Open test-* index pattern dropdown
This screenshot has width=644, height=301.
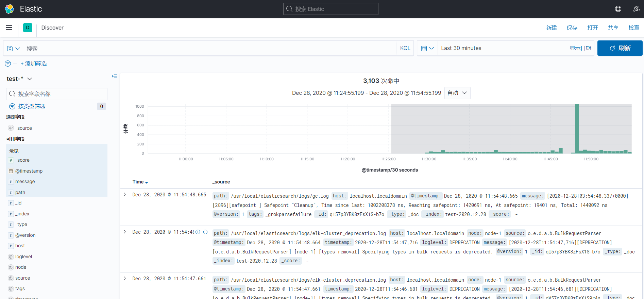19,79
